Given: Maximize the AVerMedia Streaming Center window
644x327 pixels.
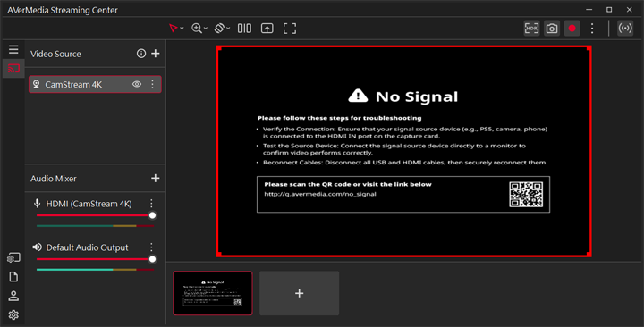Looking at the screenshot, I should 609,10.
